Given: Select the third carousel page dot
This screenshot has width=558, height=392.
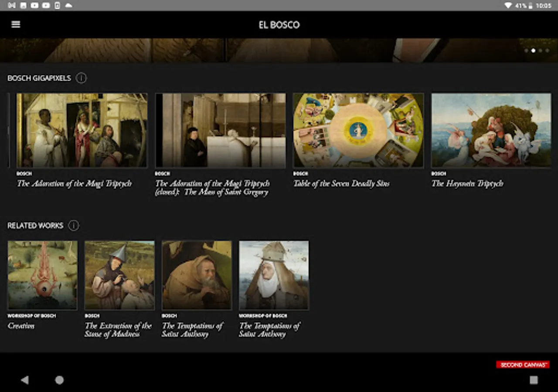Looking at the screenshot, I should coord(540,51).
